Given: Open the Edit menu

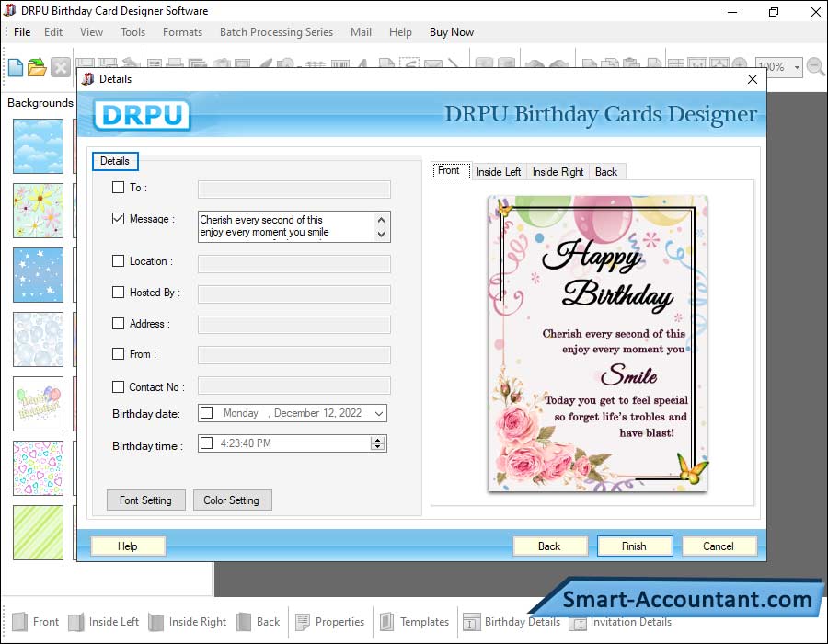Looking at the screenshot, I should tap(53, 32).
